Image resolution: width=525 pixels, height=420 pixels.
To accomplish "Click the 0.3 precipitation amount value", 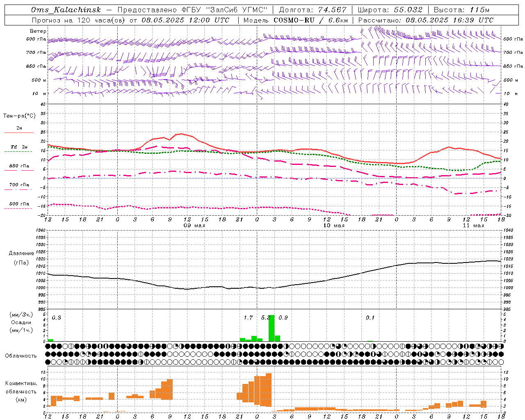I will coord(57,318).
